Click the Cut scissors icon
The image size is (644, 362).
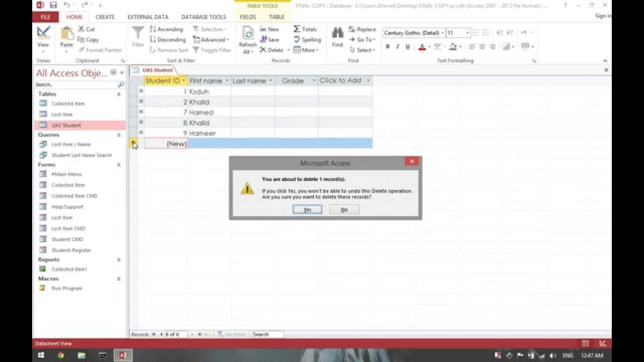click(87, 29)
